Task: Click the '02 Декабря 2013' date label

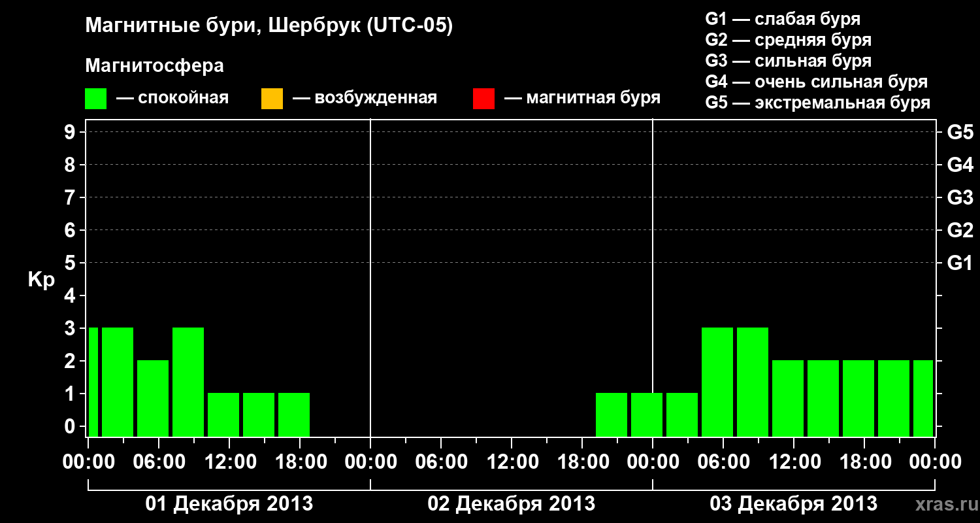Action: point(511,504)
